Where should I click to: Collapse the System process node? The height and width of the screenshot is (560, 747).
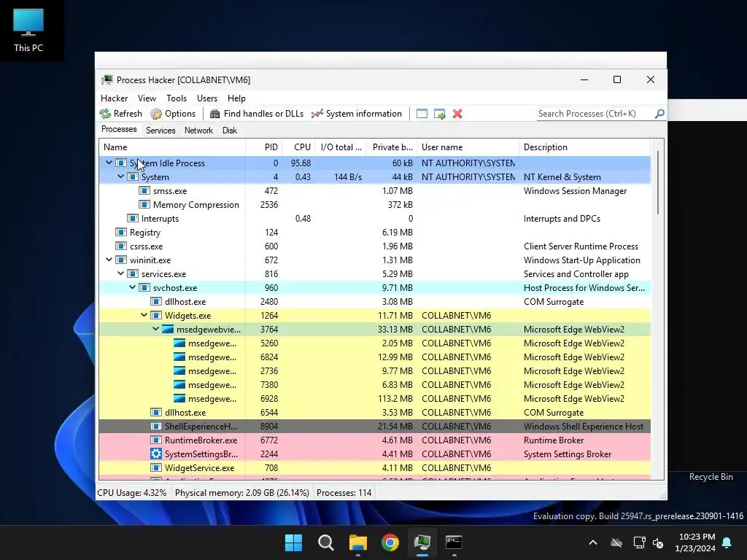120,176
